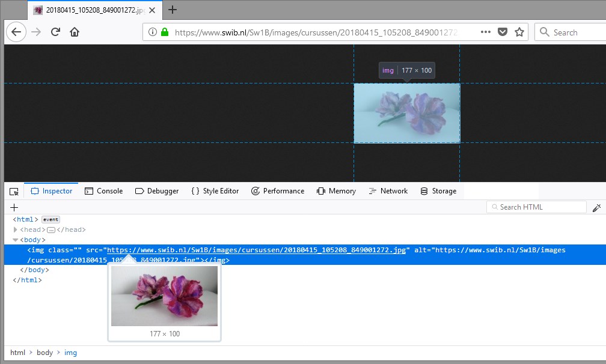This screenshot has width=606, height=364.
Task: Open the page actions three-dots menu
Action: tap(485, 32)
